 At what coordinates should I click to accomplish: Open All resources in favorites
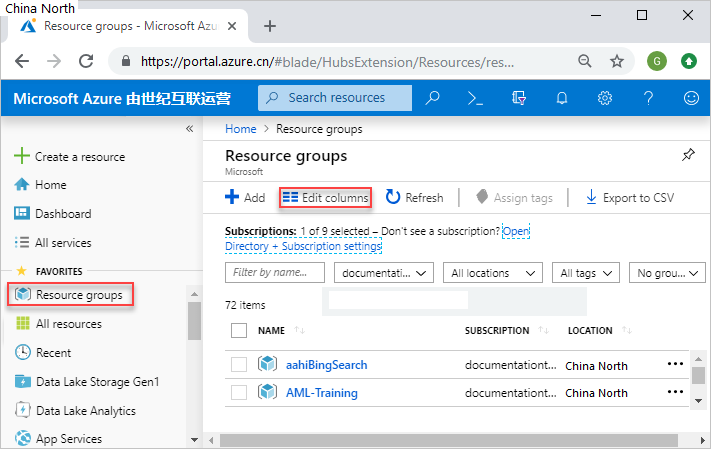tap(58, 324)
